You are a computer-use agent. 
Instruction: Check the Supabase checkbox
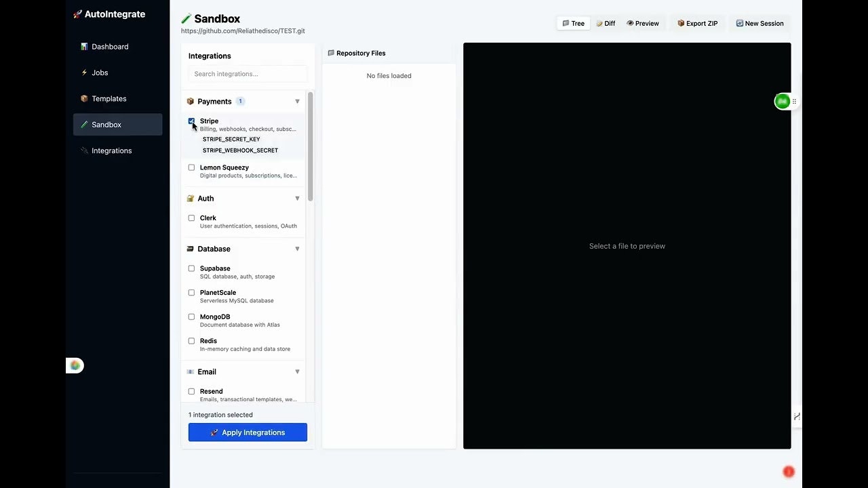191,268
